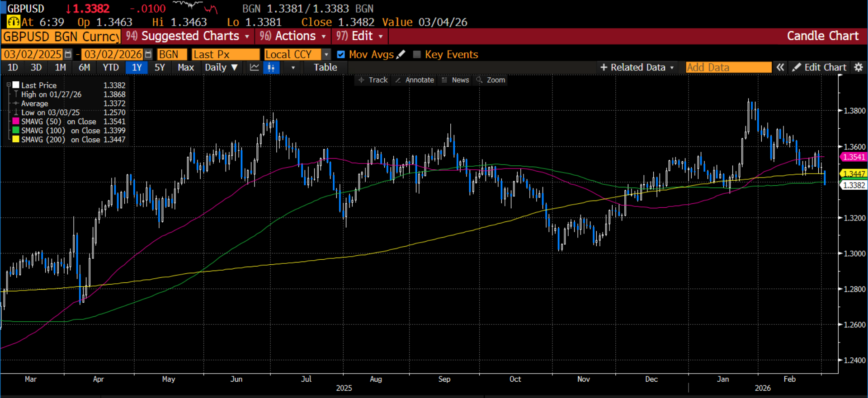
Task: Collapse the Last Price legend tree
Action: (9, 85)
